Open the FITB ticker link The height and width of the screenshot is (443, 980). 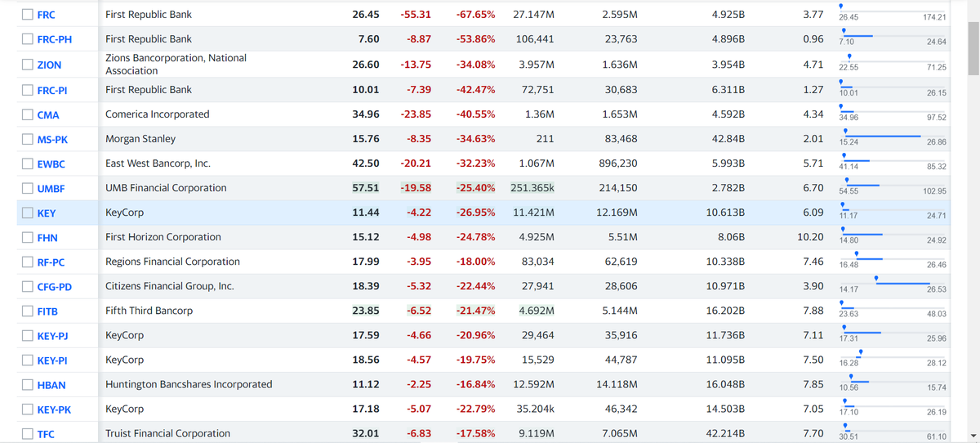47,312
